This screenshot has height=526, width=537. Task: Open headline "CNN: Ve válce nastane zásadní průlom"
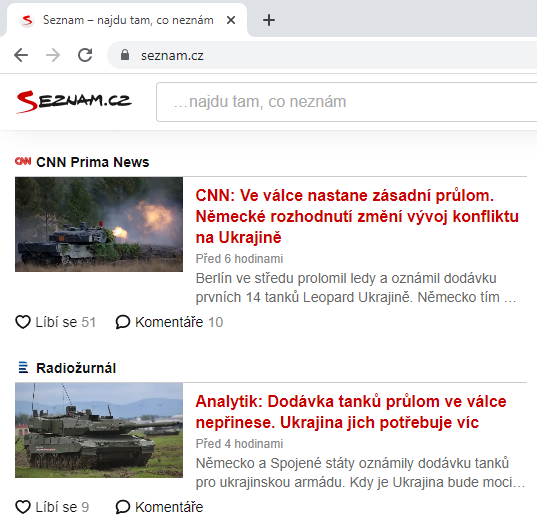pyautogui.click(x=357, y=216)
